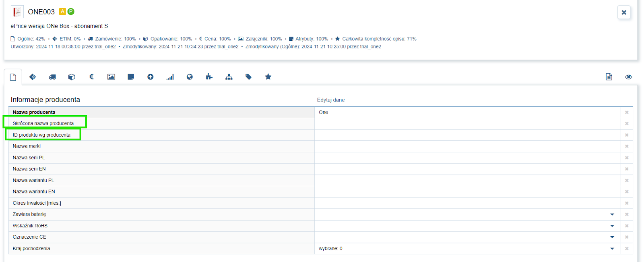Viewport: 644px width, 262px height.
Task: Click the Kraj pochodzenia row label
Action: (31, 249)
